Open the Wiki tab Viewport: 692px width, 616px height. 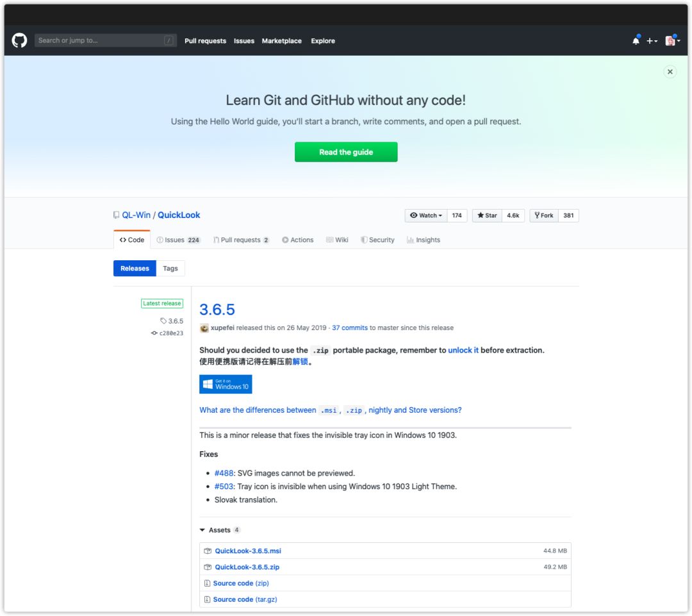click(x=337, y=240)
